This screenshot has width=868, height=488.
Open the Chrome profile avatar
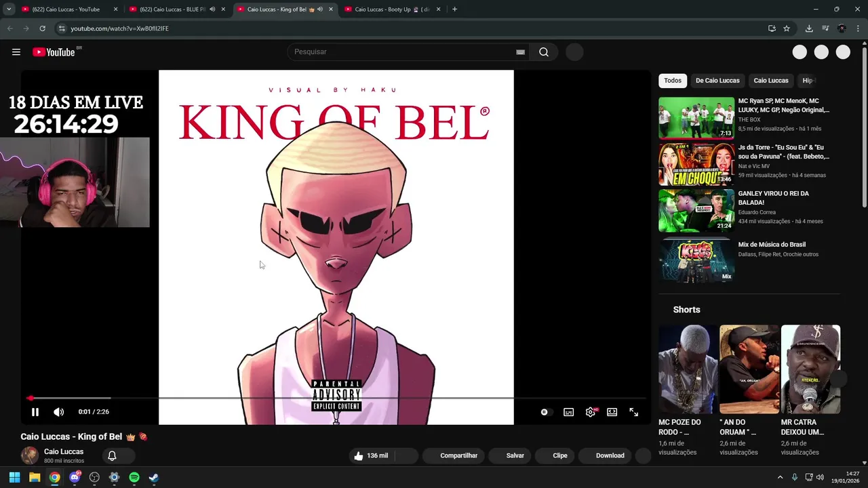pyautogui.click(x=842, y=28)
